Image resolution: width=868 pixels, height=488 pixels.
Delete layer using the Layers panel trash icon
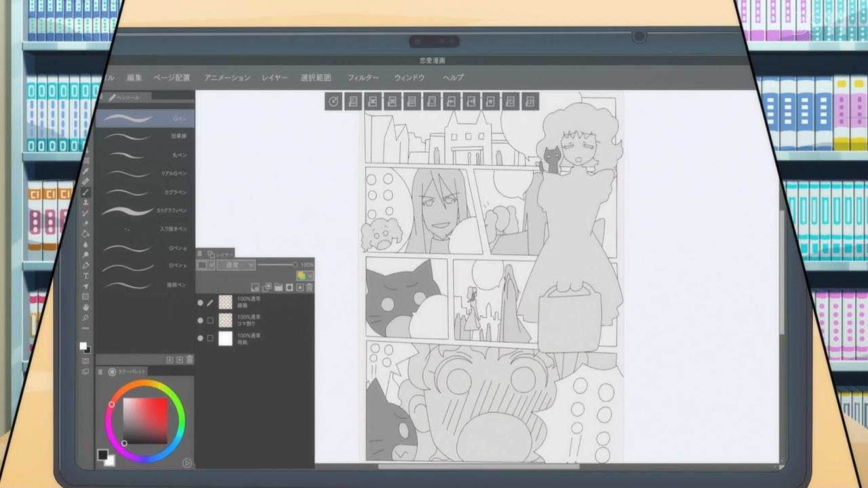click(310, 287)
